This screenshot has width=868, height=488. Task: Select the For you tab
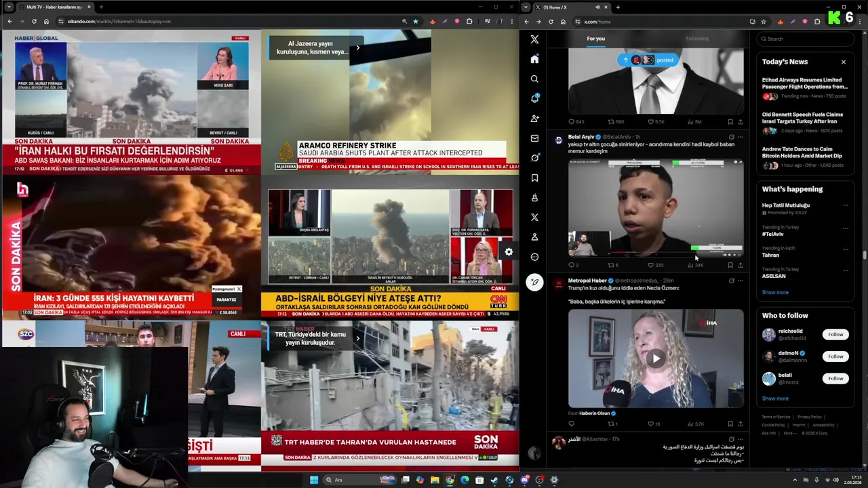(x=596, y=39)
